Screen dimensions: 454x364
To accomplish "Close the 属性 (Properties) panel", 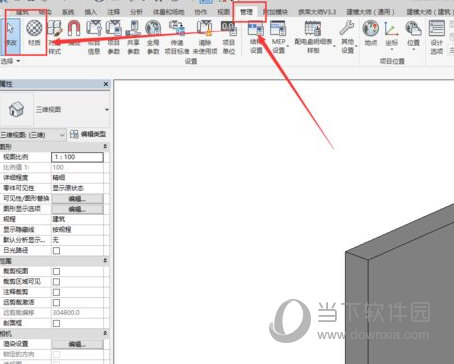I will tap(106, 84).
